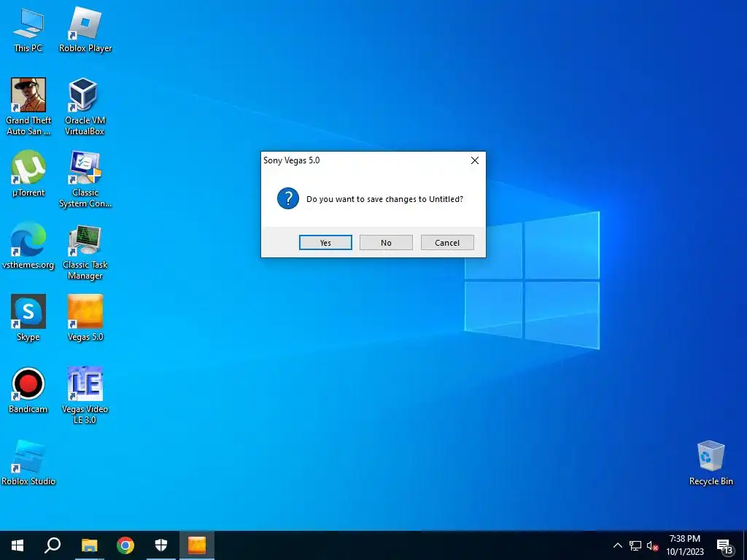The width and height of the screenshot is (747, 560).
Task: Open the Windows Start menu
Action: coord(18,545)
